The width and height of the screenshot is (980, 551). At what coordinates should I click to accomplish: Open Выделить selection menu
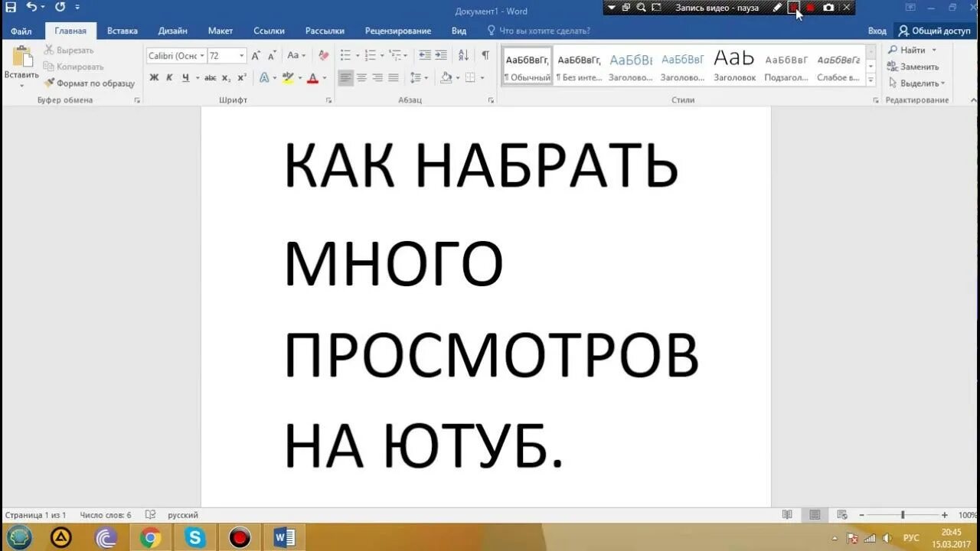tap(917, 83)
